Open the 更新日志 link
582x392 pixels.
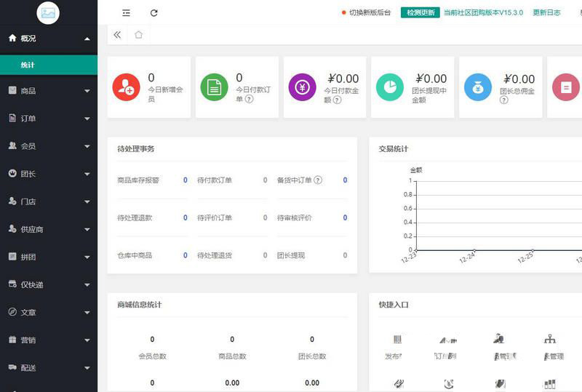[x=546, y=13]
